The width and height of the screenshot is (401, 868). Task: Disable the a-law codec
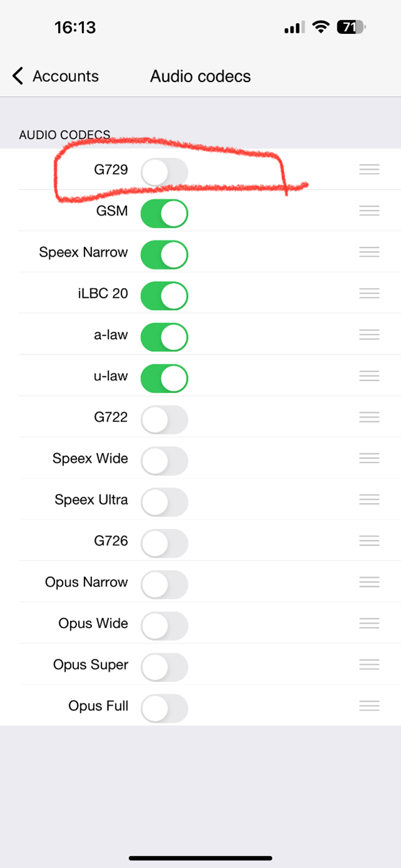(x=164, y=337)
